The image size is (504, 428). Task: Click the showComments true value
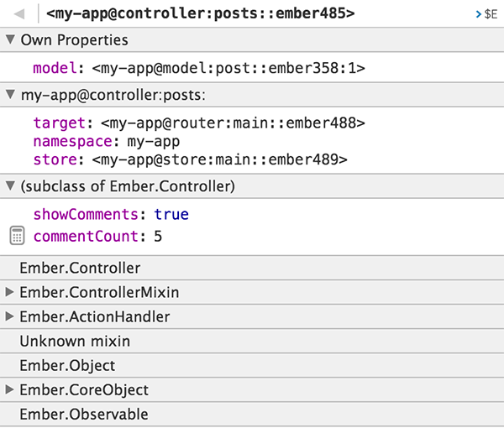click(x=171, y=215)
